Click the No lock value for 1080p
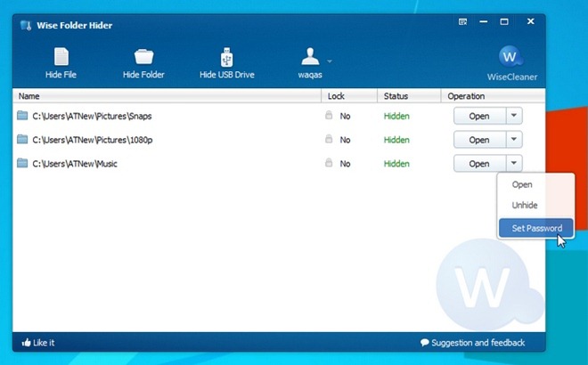This screenshot has width=588, height=365. pyautogui.click(x=345, y=140)
